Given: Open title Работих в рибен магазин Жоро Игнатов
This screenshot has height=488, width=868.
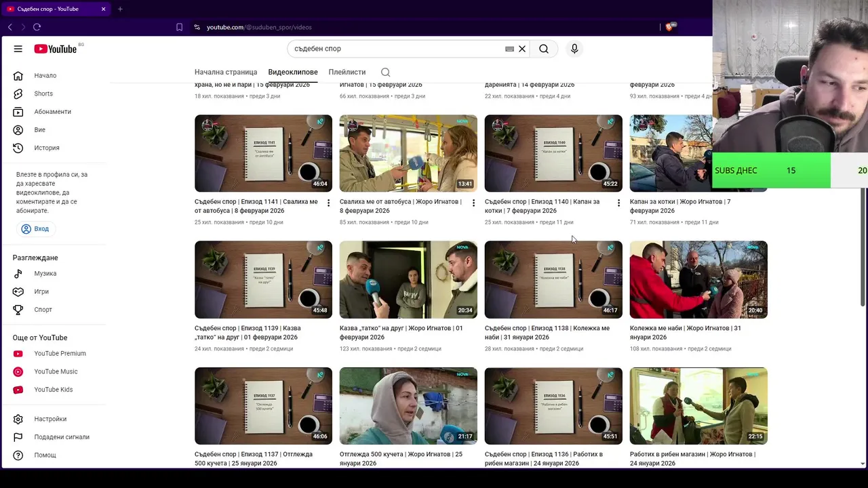Looking at the screenshot, I should pos(692,459).
